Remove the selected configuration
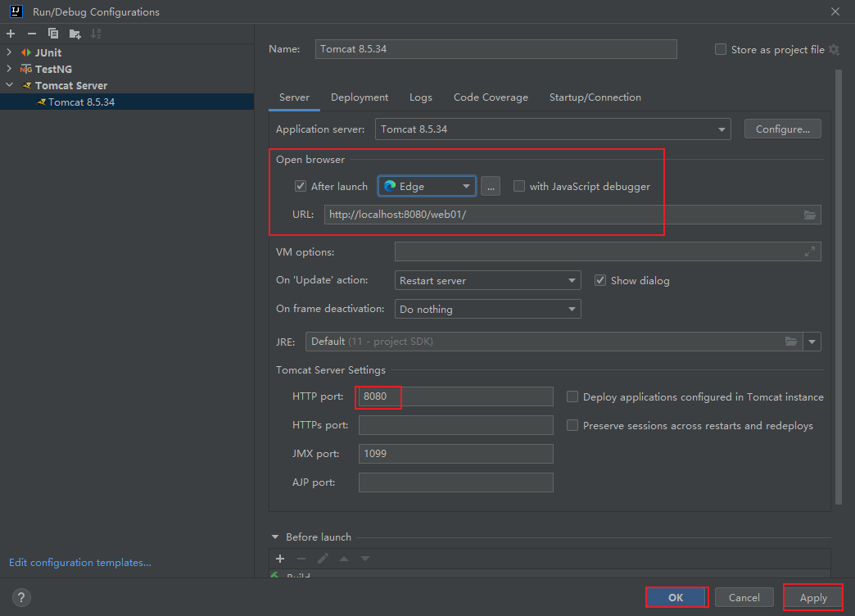The width and height of the screenshot is (855, 616). 32,34
